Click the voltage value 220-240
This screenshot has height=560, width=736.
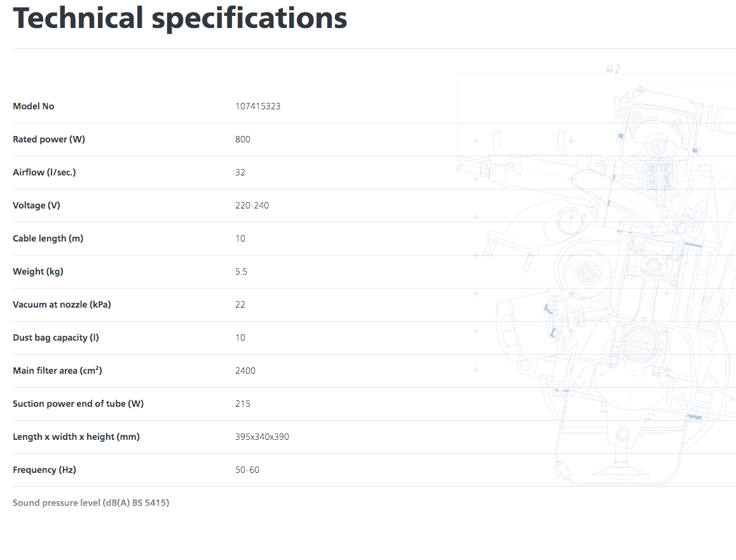click(252, 205)
